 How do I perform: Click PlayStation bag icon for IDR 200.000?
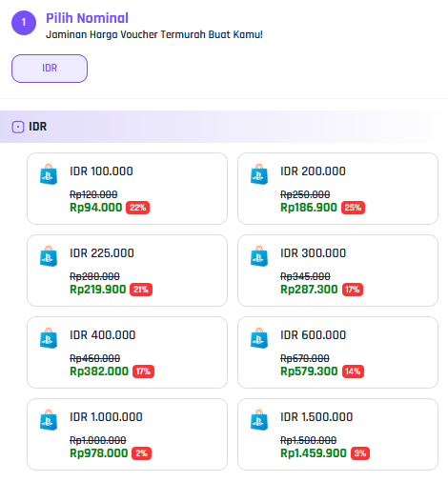pos(259,174)
